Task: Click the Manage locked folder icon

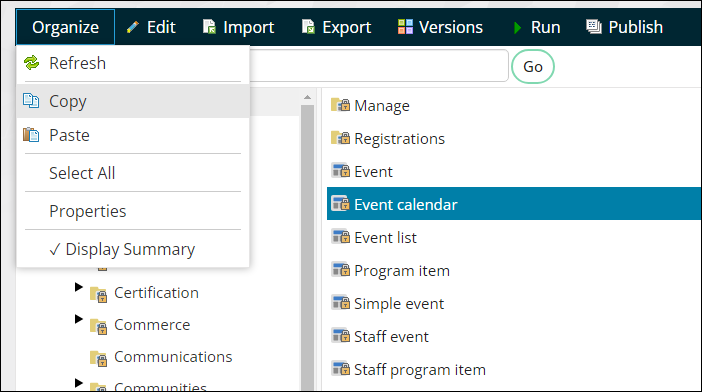Action: (x=340, y=105)
